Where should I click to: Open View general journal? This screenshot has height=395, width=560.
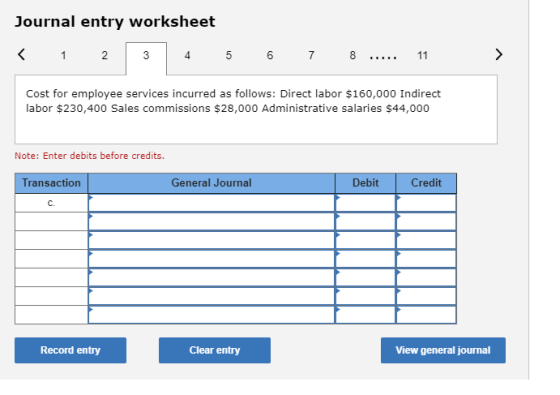tap(443, 350)
